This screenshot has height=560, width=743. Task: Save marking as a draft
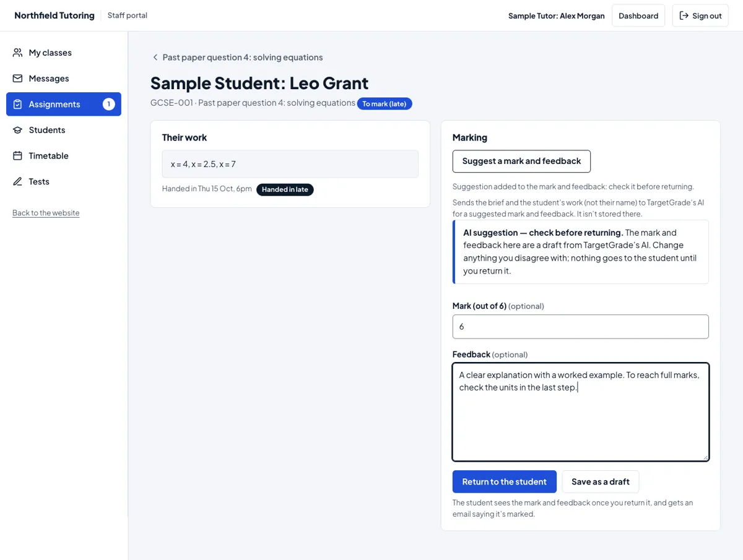tap(600, 481)
